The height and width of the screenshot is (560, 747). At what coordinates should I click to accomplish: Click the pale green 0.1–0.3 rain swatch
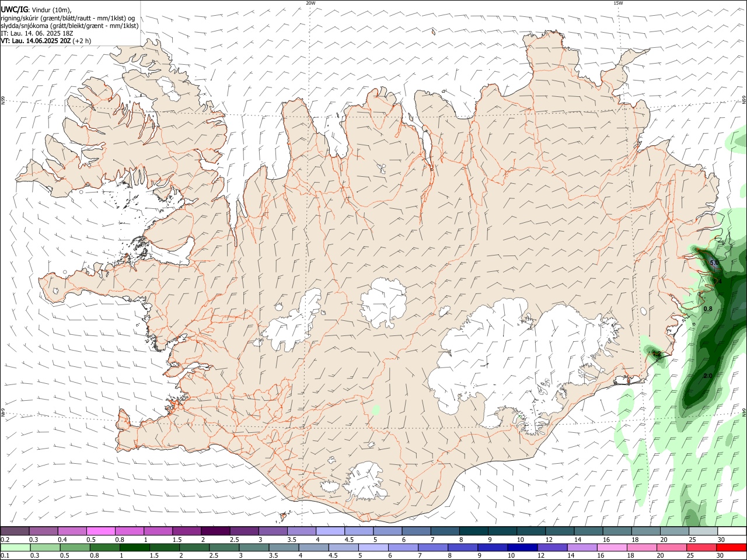point(15,548)
